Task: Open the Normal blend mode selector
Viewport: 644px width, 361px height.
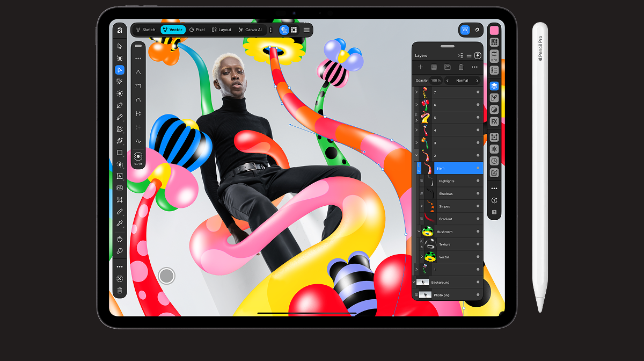Action: pos(462,81)
